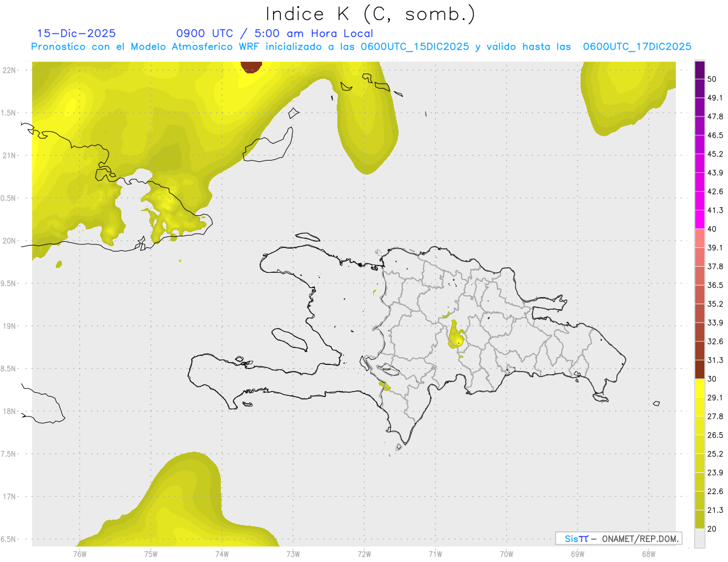Screen dimensions: 728x562
Task: Click the colorbar value '25.2'
Action: (715, 454)
